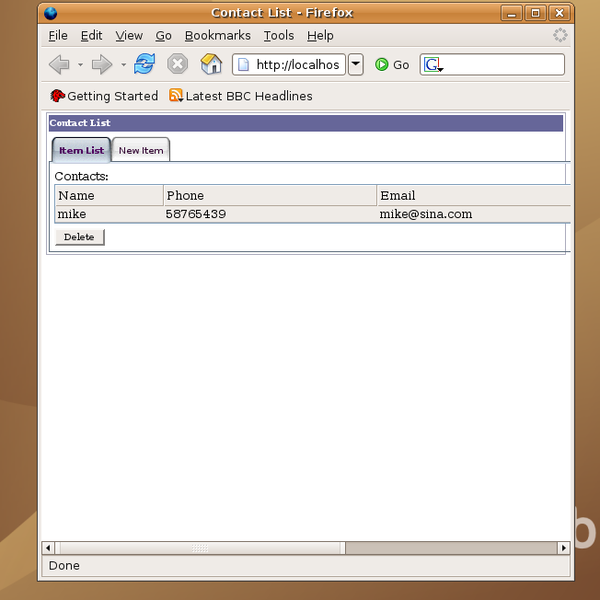Click the phone number 58765439
600x600 pixels.
pyautogui.click(x=196, y=214)
